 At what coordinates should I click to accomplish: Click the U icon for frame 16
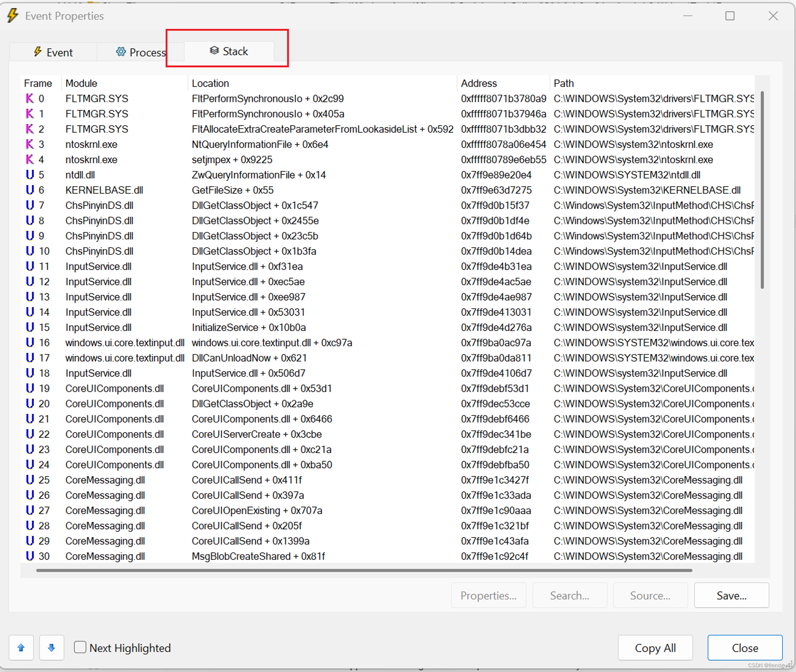click(x=30, y=343)
